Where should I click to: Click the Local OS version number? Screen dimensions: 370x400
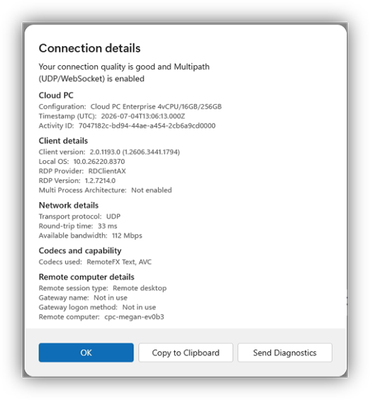pyautogui.click(x=99, y=162)
